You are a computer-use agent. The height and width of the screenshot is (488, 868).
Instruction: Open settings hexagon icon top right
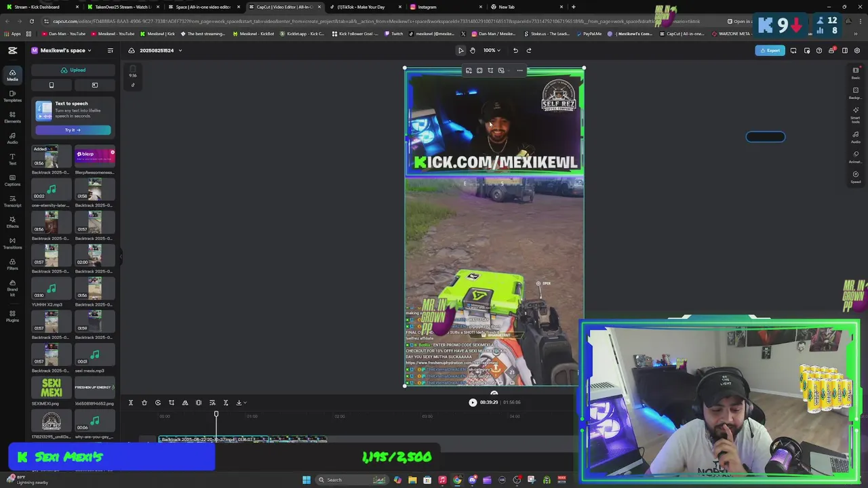point(857,50)
